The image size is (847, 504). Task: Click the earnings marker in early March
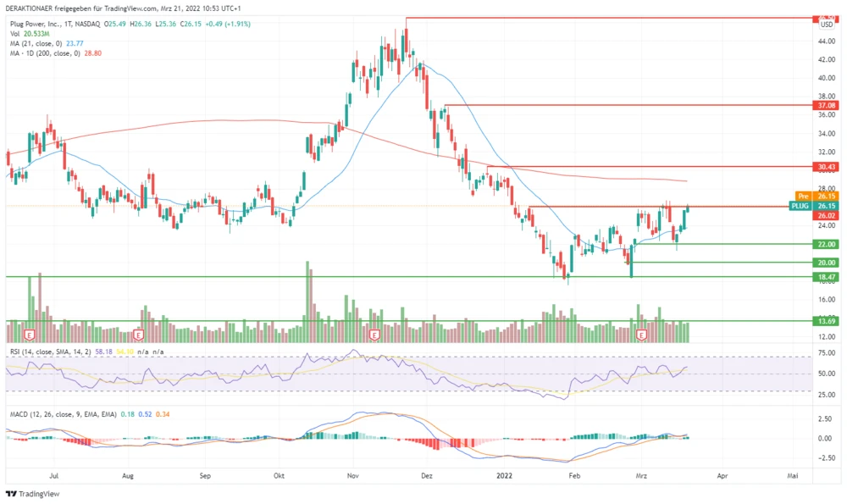[x=641, y=335]
